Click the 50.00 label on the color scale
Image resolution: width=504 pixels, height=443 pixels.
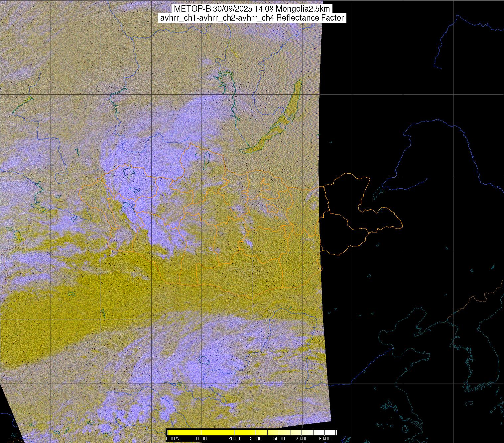tap(279, 439)
